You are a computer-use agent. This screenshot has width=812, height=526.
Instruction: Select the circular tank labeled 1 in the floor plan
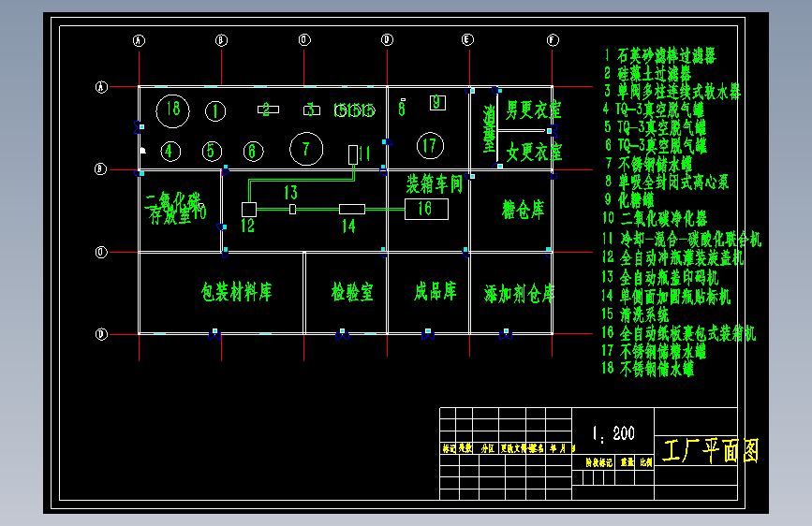click(x=215, y=110)
